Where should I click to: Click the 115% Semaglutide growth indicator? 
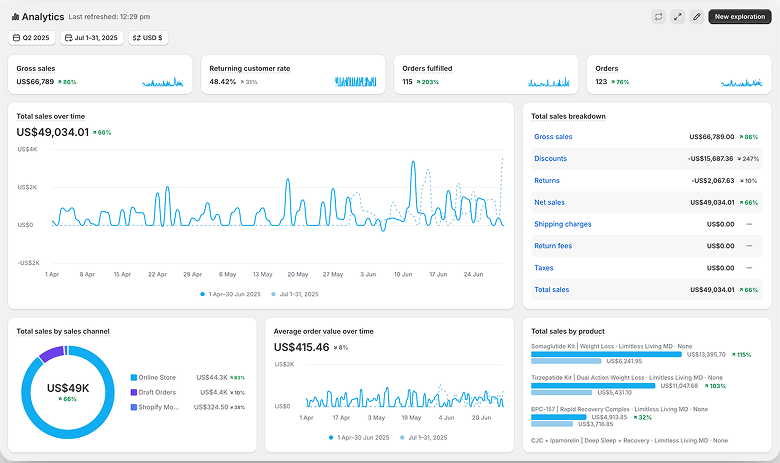pos(742,355)
